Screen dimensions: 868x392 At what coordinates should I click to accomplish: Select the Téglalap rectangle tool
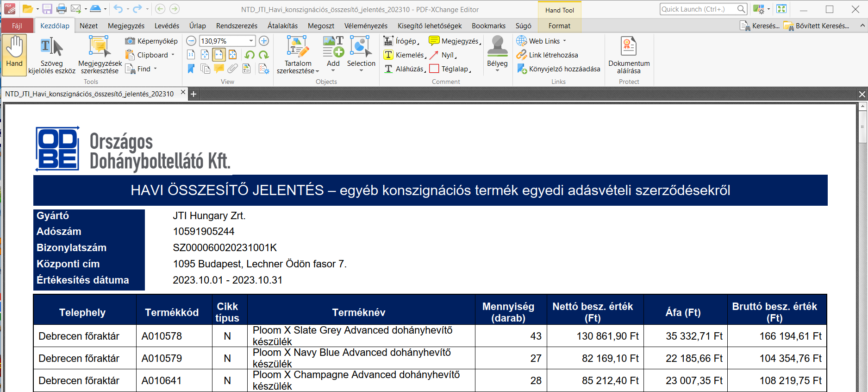(x=450, y=69)
